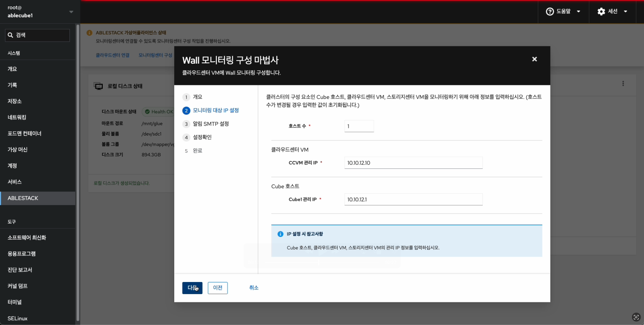Close the Wall monitoring wizard with X
Image resolution: width=644 pixels, height=325 pixels.
[534, 59]
